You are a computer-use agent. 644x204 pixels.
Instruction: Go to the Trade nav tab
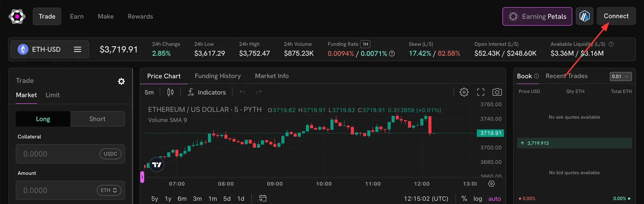47,17
